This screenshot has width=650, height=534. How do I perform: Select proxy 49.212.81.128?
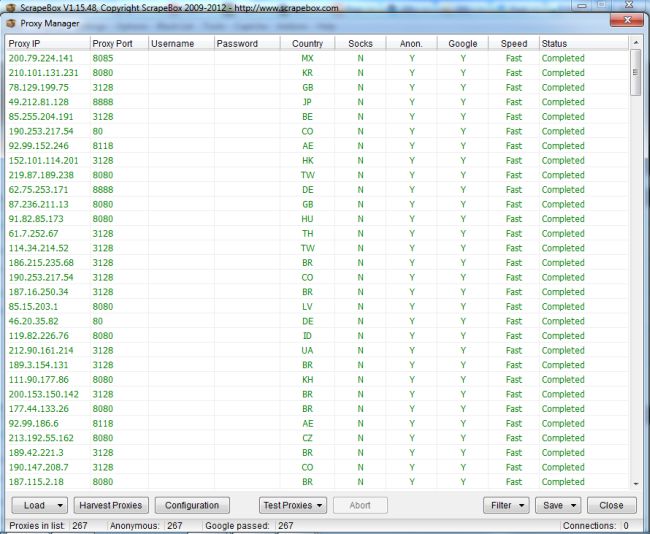click(x=318, y=102)
